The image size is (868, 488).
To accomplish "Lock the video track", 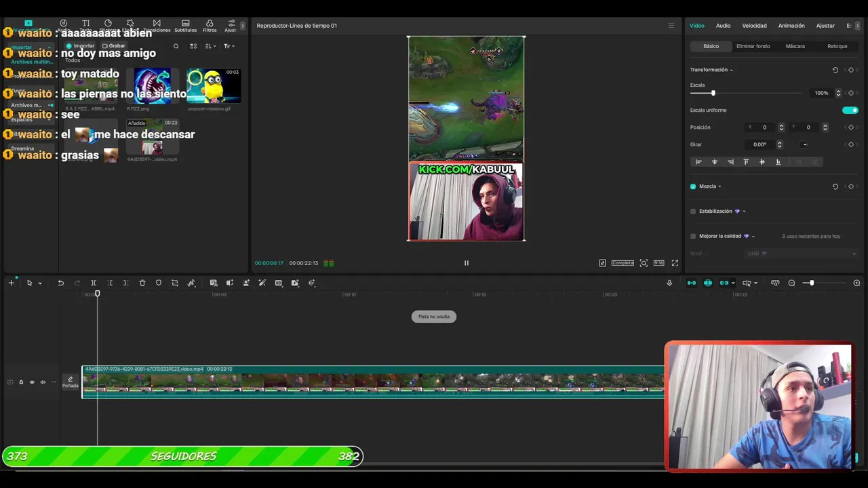I will [x=21, y=382].
